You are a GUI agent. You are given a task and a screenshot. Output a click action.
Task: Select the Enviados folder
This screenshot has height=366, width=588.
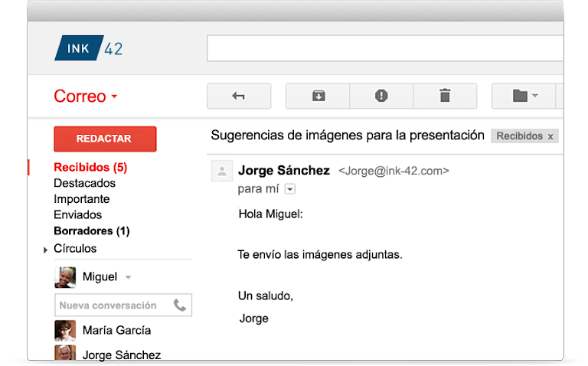click(x=77, y=214)
